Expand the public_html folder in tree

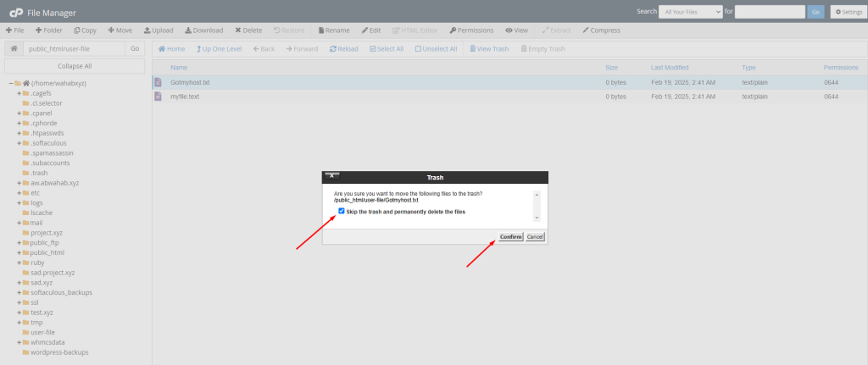click(19, 252)
